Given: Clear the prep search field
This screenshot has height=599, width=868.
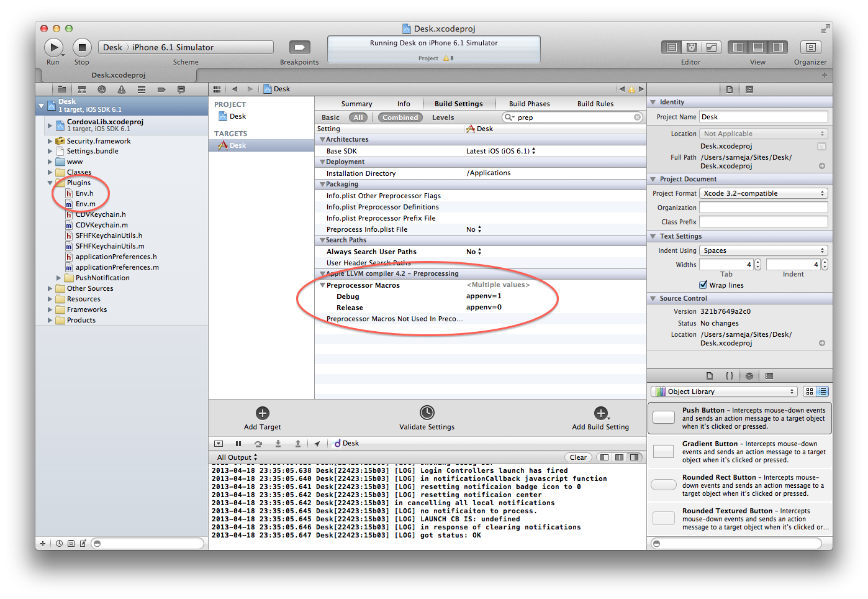Looking at the screenshot, I should [637, 117].
